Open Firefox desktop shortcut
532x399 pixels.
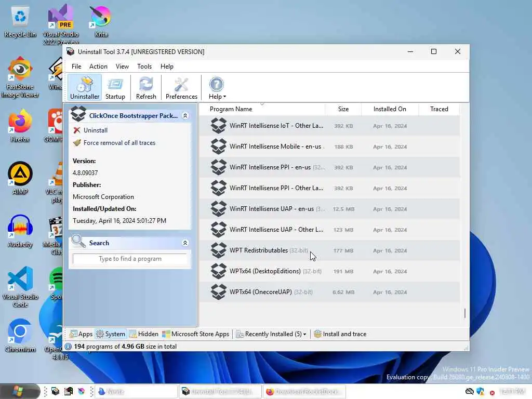(x=20, y=126)
